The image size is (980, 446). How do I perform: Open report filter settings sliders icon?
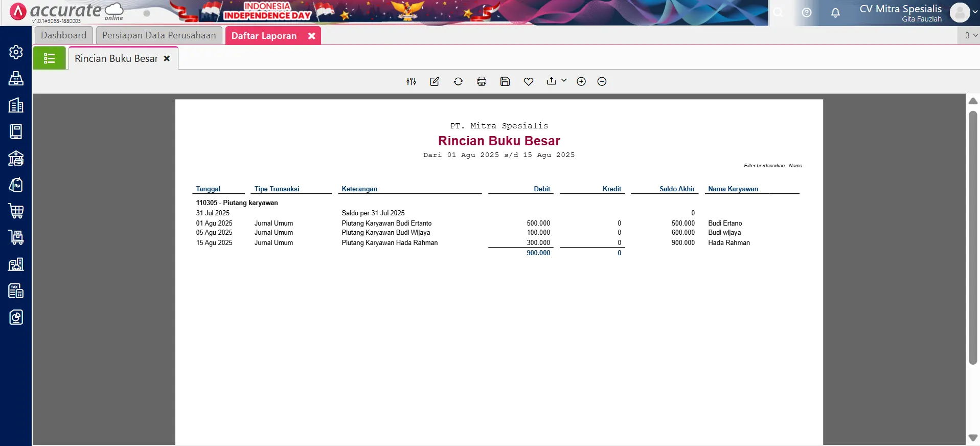(x=411, y=81)
